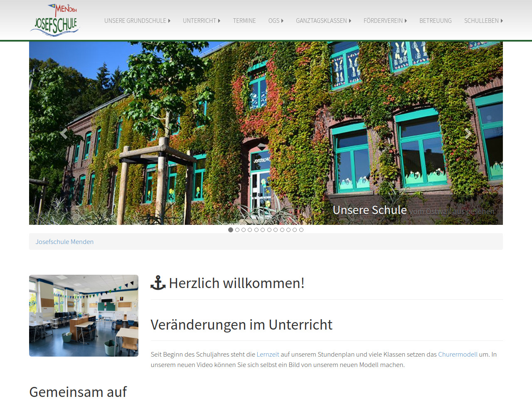The height and width of the screenshot is (399, 532).
Task: Navigate to Betreuung page
Action: pyautogui.click(x=435, y=21)
